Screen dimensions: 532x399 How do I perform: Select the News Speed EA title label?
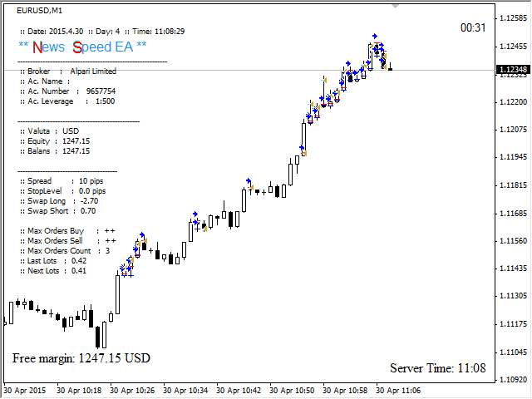coord(82,47)
